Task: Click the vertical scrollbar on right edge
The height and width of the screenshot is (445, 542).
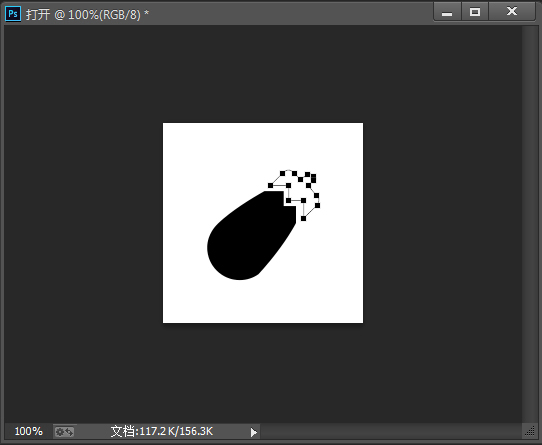Action: pos(529,224)
